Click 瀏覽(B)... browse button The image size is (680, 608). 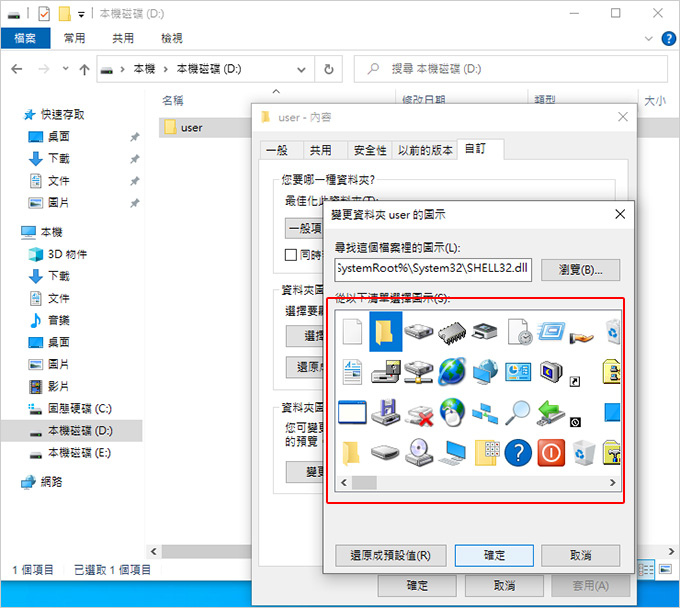click(x=580, y=270)
